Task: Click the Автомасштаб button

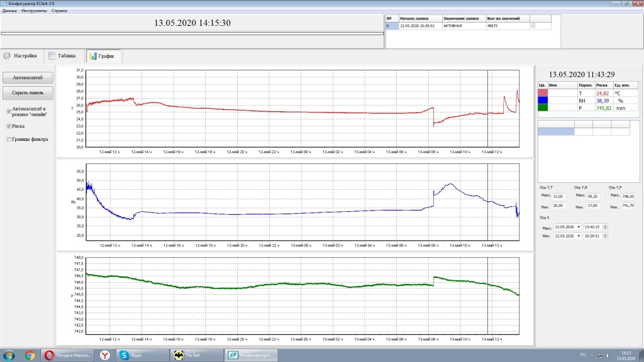Action: click(x=28, y=78)
